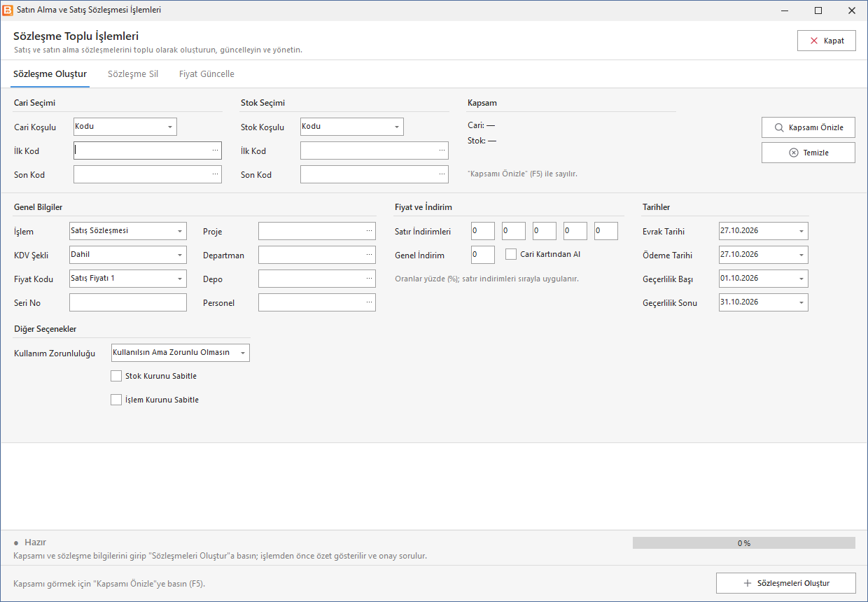Viewport: 868px width, 602px height.
Task: Click the 'Stok: —' scope text
Action: pyautogui.click(x=482, y=141)
